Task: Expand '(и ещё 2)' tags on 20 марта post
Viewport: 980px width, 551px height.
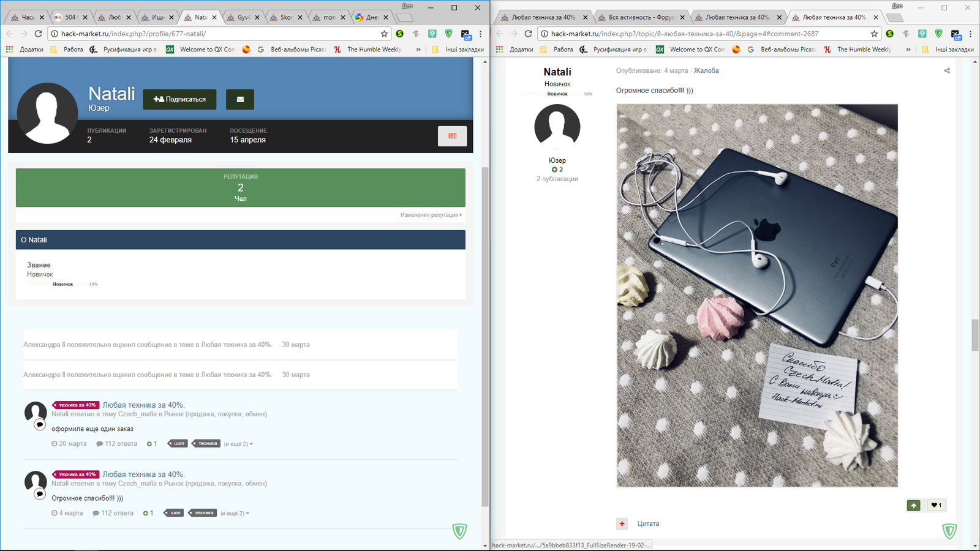Action: pos(238,444)
